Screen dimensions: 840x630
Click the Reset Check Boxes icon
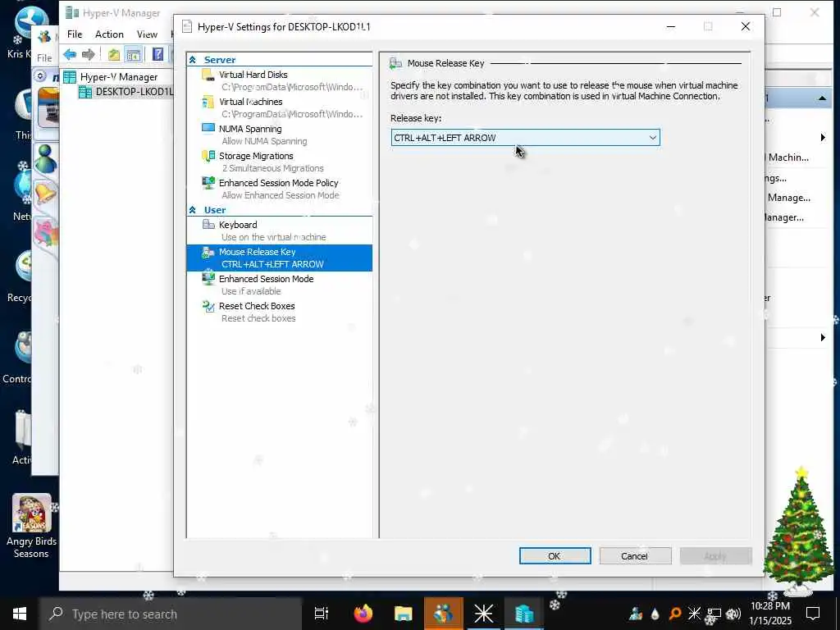coord(208,306)
